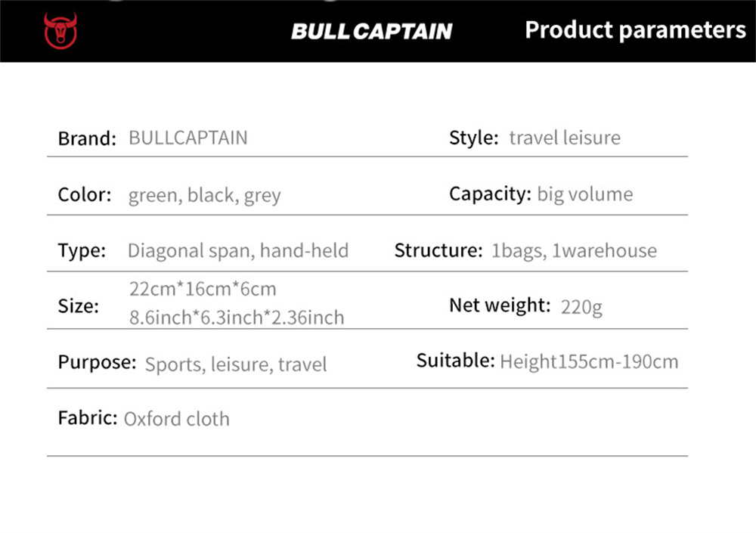Click the Structure: label
Viewport: 756px width, 533px height.
[x=438, y=250]
